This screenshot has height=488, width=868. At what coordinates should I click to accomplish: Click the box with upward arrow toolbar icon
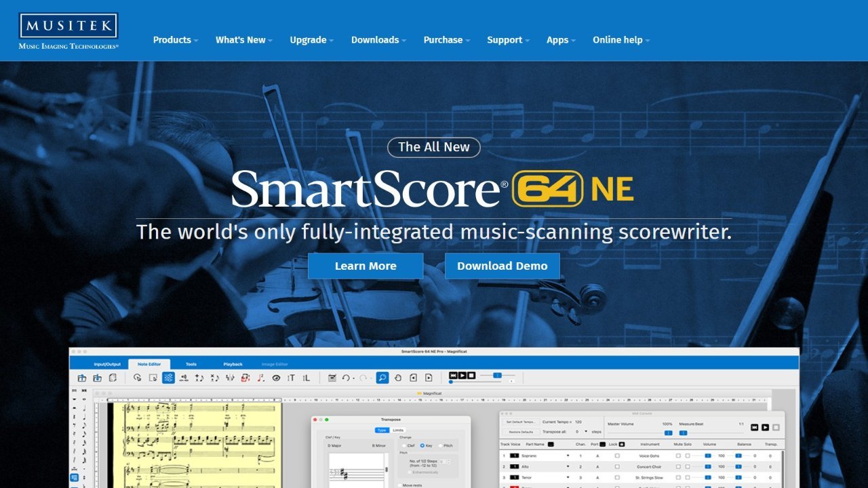pyautogui.click(x=82, y=378)
